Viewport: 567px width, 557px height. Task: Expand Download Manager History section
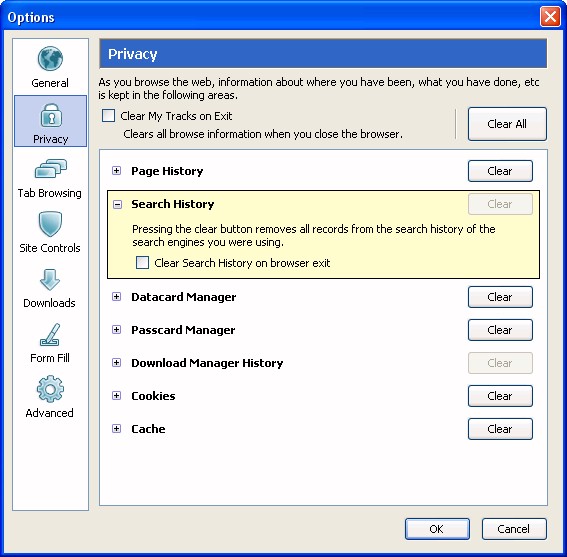coord(116,363)
